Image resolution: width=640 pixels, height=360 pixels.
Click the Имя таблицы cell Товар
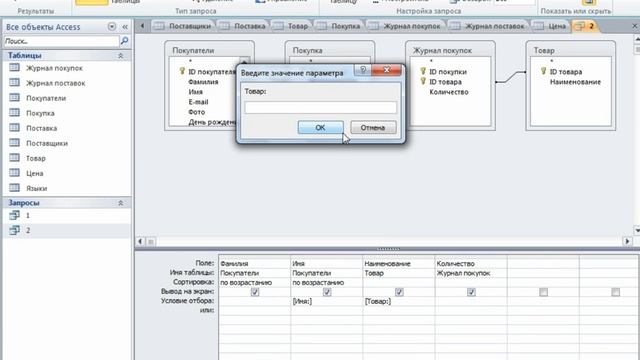399,273
